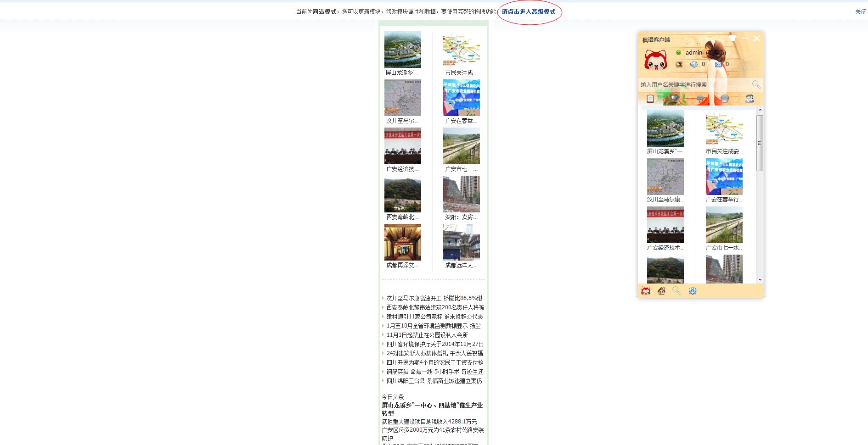
Task: Click the red fox icon in bottom bar
Action: tap(646, 291)
